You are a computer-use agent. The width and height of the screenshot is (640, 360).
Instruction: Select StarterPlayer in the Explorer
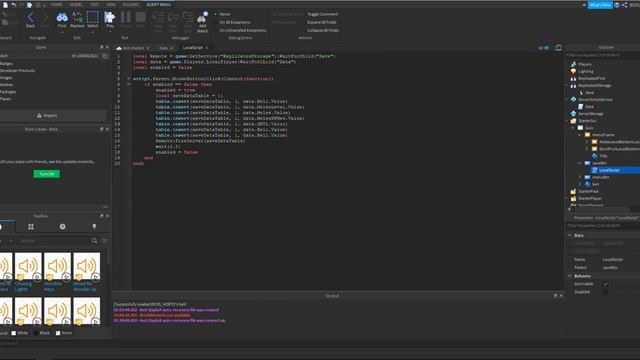pyautogui.click(x=589, y=198)
